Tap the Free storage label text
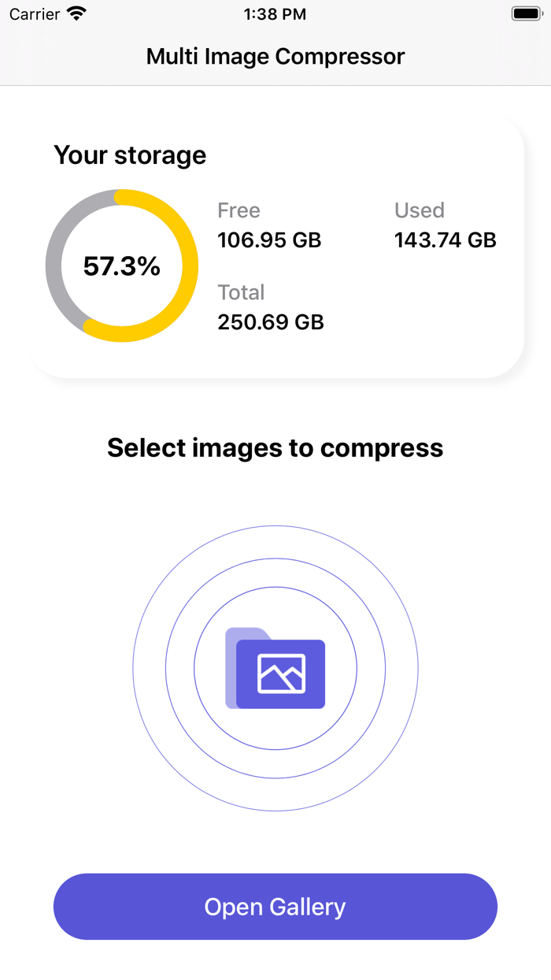Viewport: 551px width, 980px height. [x=239, y=210]
